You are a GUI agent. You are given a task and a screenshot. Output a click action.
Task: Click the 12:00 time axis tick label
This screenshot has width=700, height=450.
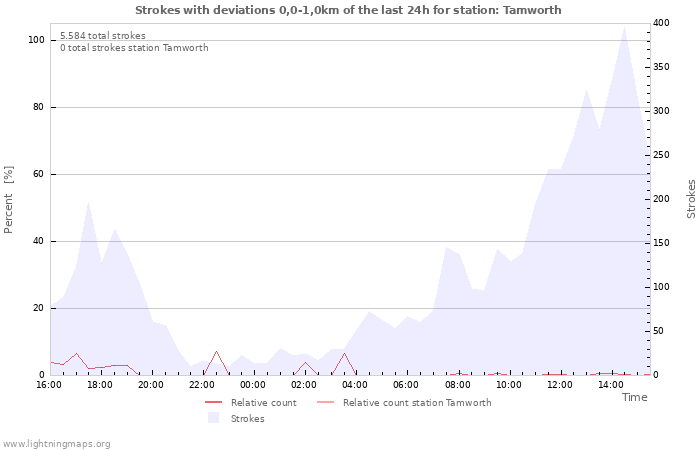point(560,385)
